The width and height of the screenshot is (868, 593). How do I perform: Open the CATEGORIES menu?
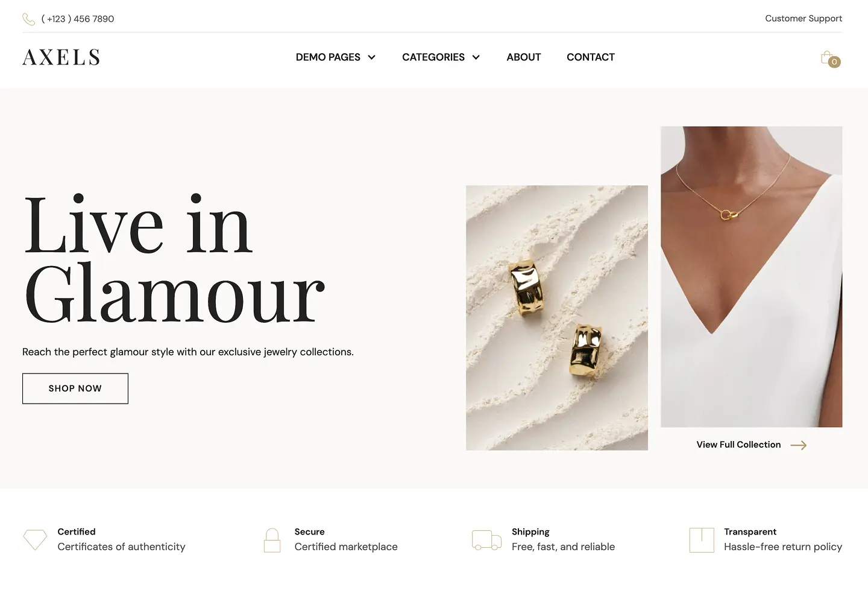(433, 57)
